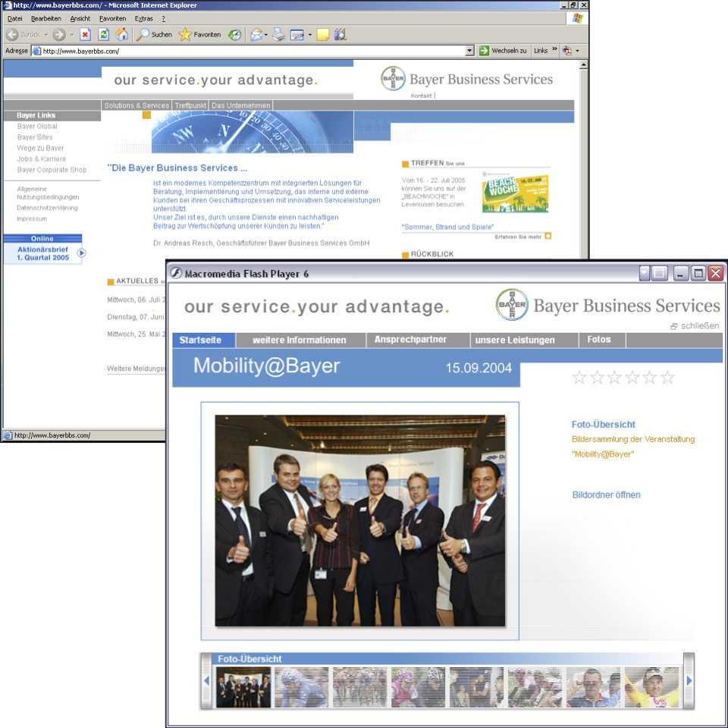Expand the Links toolbar chevron
The width and height of the screenshot is (728, 728).
coord(554,49)
